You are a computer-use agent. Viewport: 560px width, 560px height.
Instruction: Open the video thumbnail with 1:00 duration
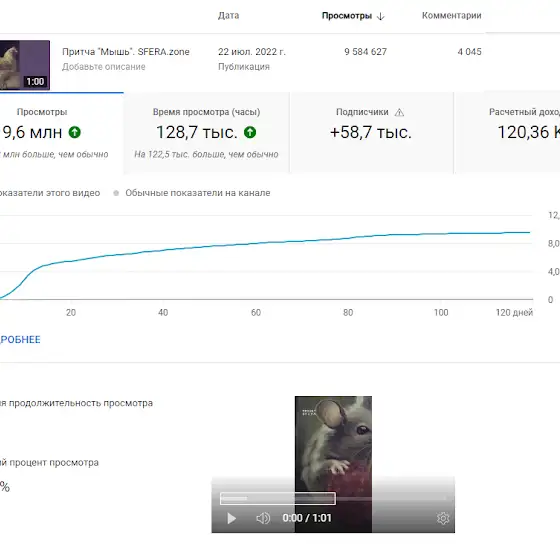[x=25, y=65]
